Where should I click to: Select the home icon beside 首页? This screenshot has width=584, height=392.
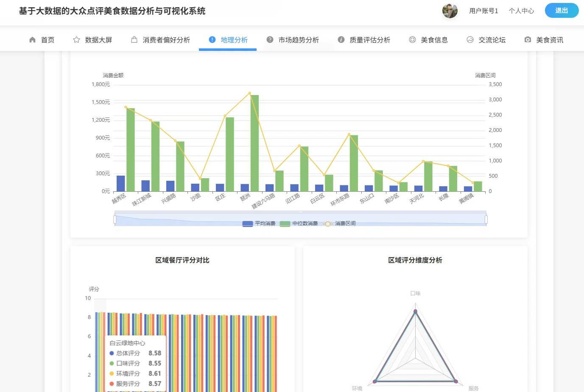click(x=33, y=39)
